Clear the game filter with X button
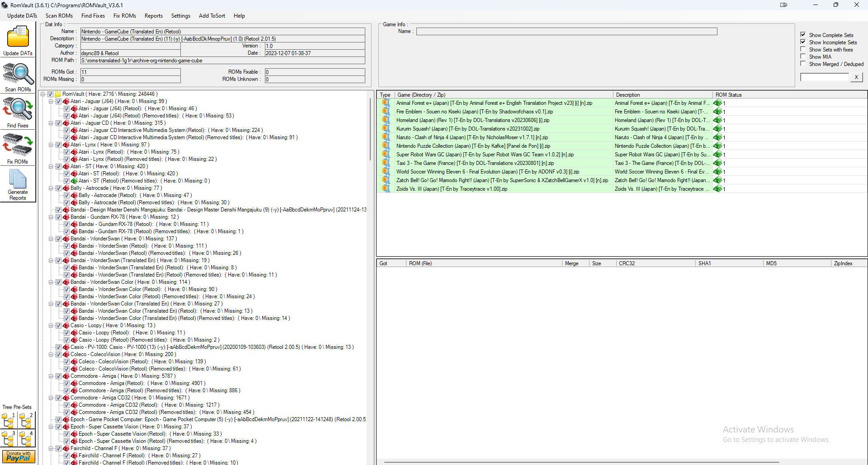The width and height of the screenshot is (868, 465). (x=856, y=77)
